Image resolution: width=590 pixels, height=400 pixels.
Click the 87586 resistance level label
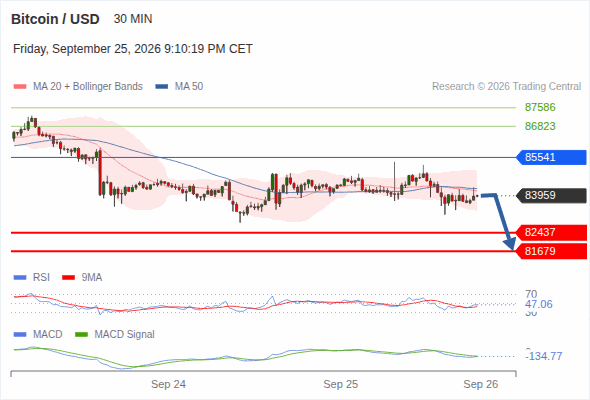pyautogui.click(x=540, y=108)
